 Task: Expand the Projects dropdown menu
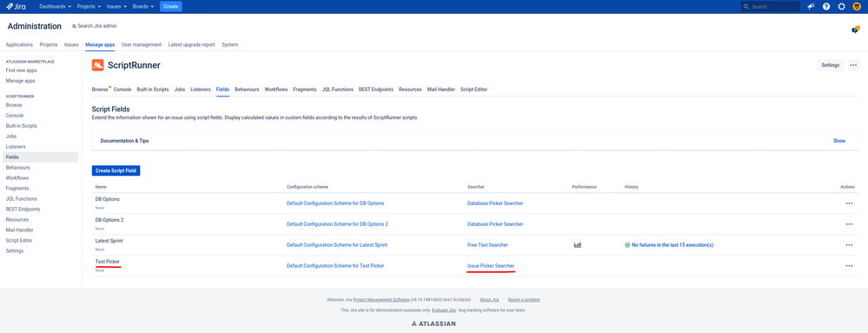pyautogui.click(x=89, y=7)
